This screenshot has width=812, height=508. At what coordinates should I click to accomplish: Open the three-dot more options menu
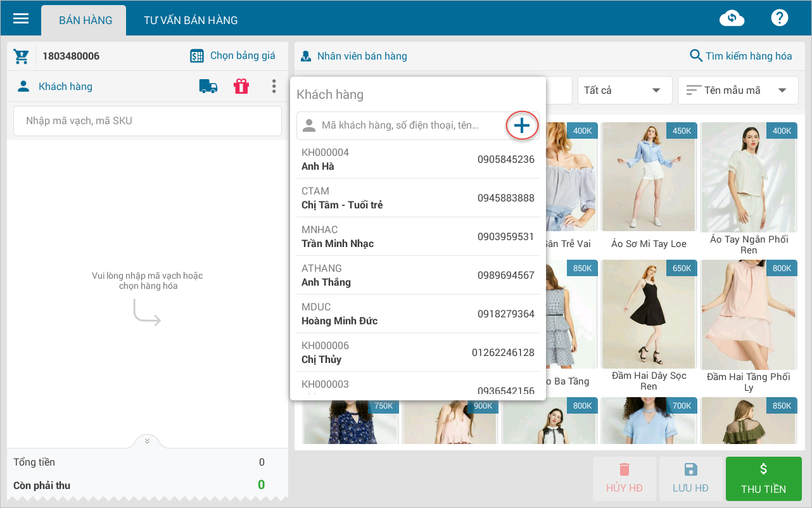[x=274, y=86]
